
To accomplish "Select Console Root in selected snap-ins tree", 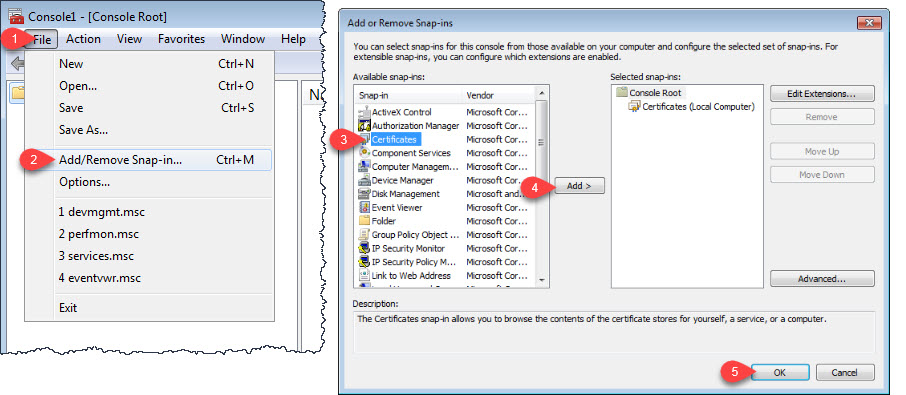I will 655,93.
